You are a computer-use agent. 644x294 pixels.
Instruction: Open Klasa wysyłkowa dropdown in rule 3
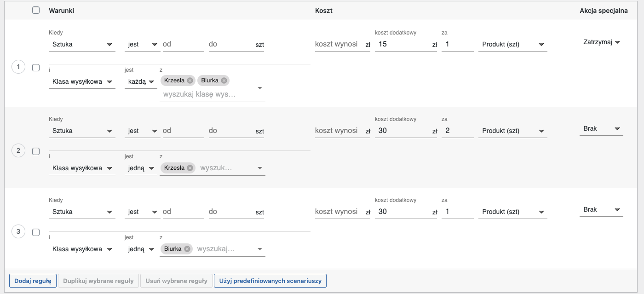[x=82, y=249]
